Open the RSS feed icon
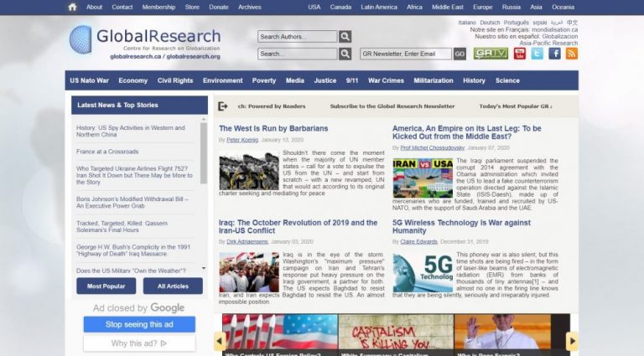Screen dimensions: 644x356 (572, 54)
